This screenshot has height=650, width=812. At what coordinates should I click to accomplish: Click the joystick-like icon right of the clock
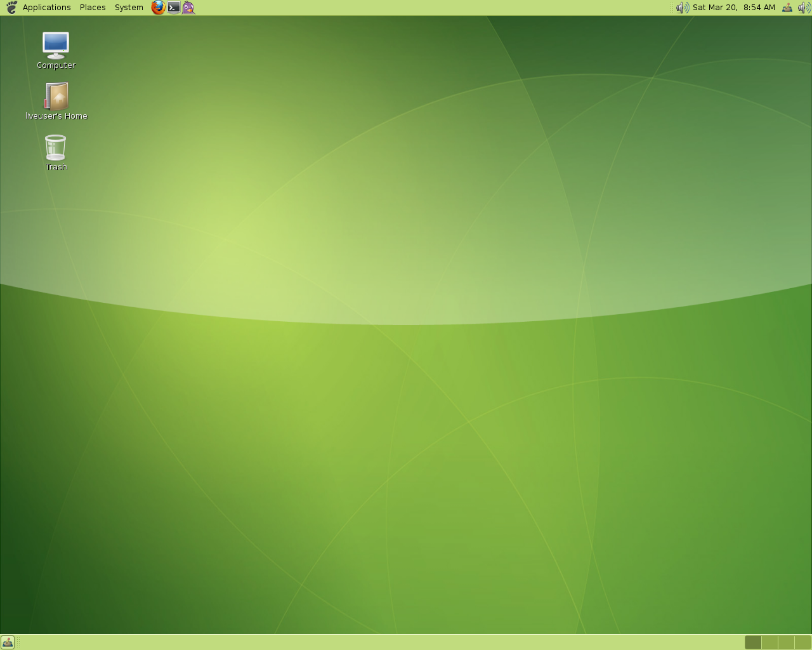[787, 8]
